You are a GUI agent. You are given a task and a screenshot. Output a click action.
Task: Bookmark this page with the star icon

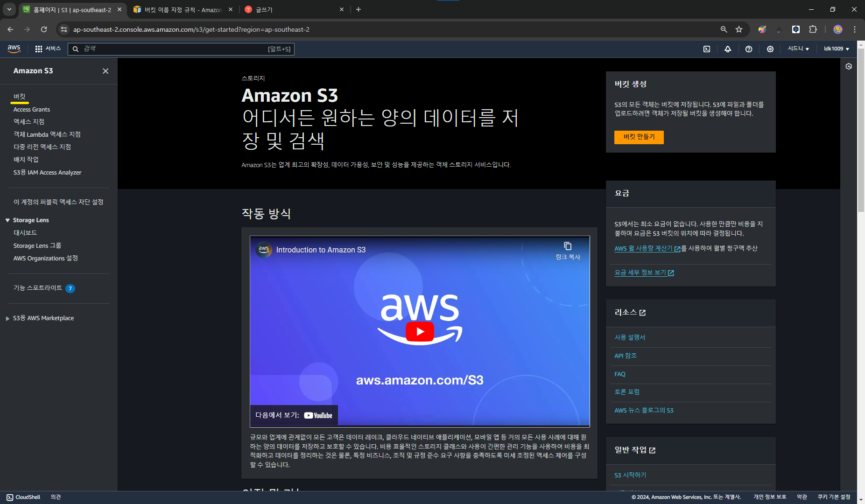(739, 29)
